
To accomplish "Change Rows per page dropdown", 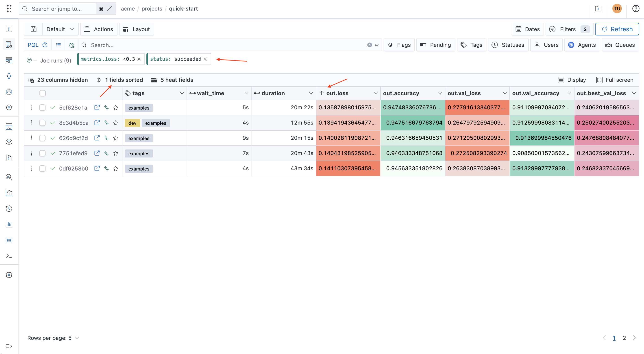I will [x=53, y=338].
